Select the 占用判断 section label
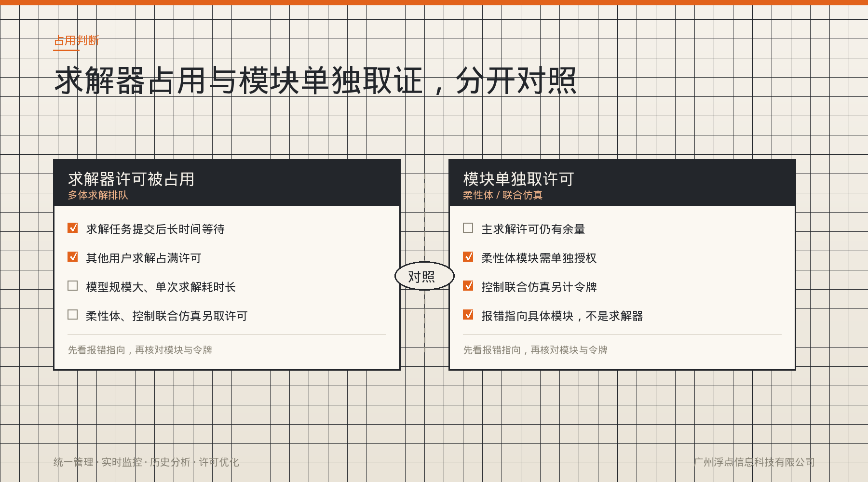Image resolution: width=868 pixels, height=482 pixels. [76, 40]
